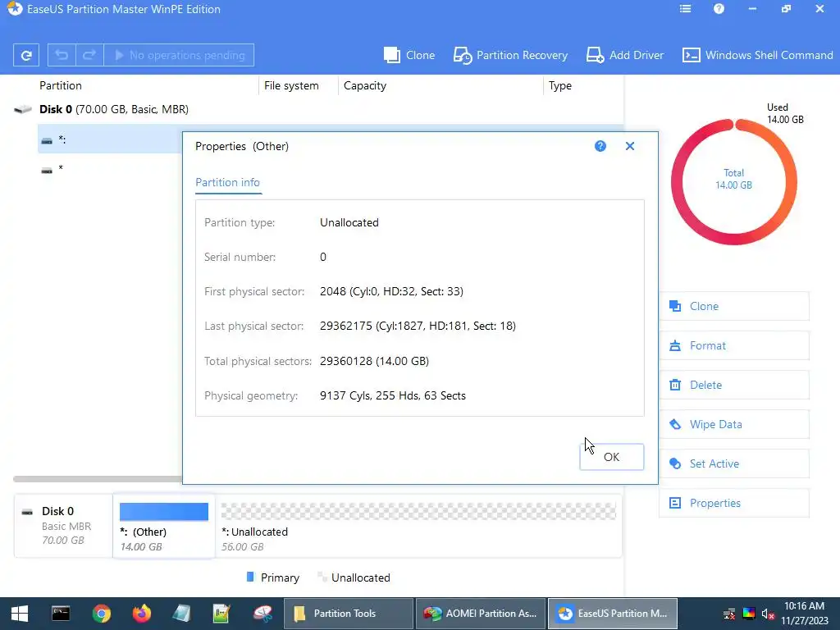840x630 pixels.
Task: Select the 56.00 GB Unallocated block
Action: click(418, 526)
